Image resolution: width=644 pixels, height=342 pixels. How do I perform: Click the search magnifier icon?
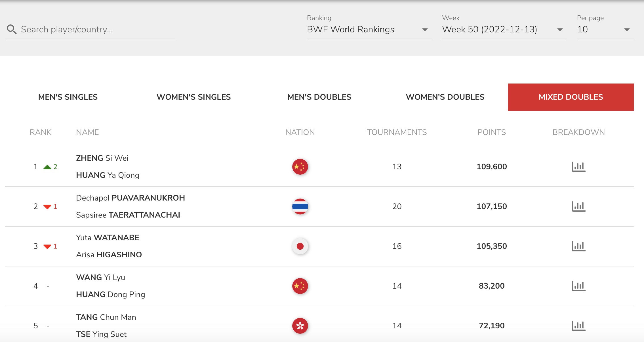[12, 29]
